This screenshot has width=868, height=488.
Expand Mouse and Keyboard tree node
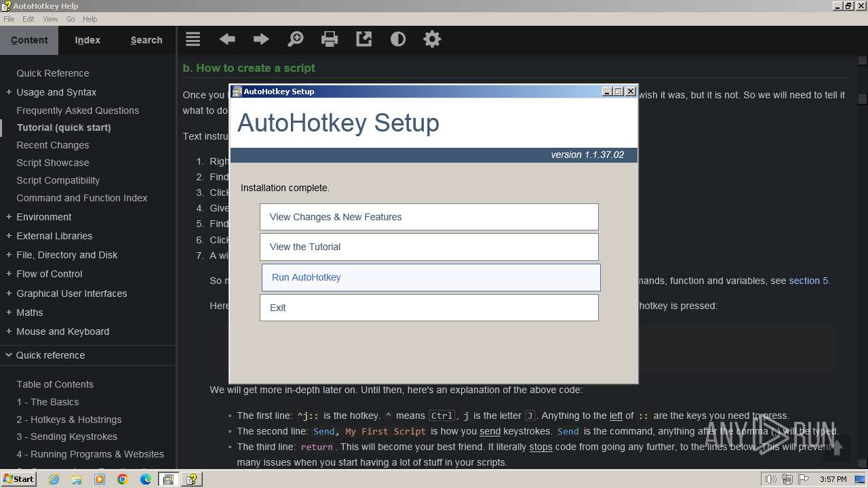click(9, 331)
